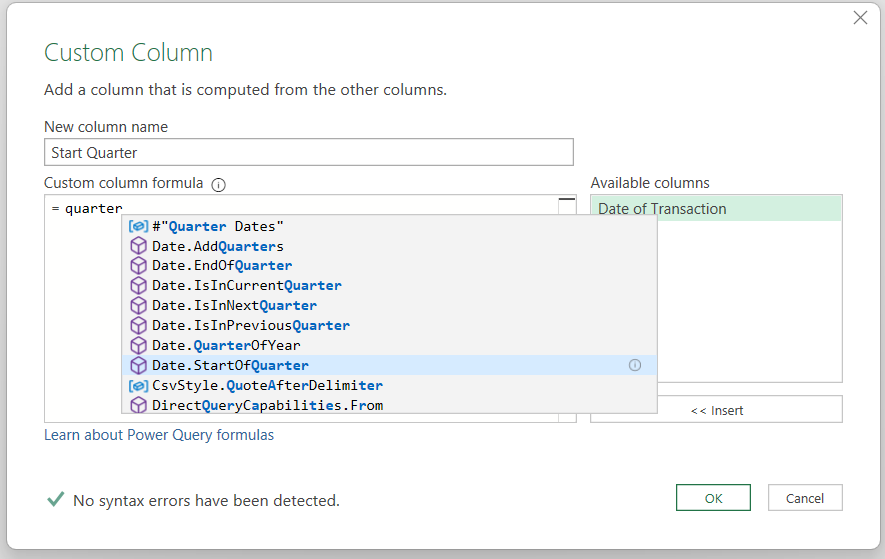This screenshot has height=559, width=885.
Task: Choose the highlighted Date.StartOfQuarter entry
Action: click(389, 365)
